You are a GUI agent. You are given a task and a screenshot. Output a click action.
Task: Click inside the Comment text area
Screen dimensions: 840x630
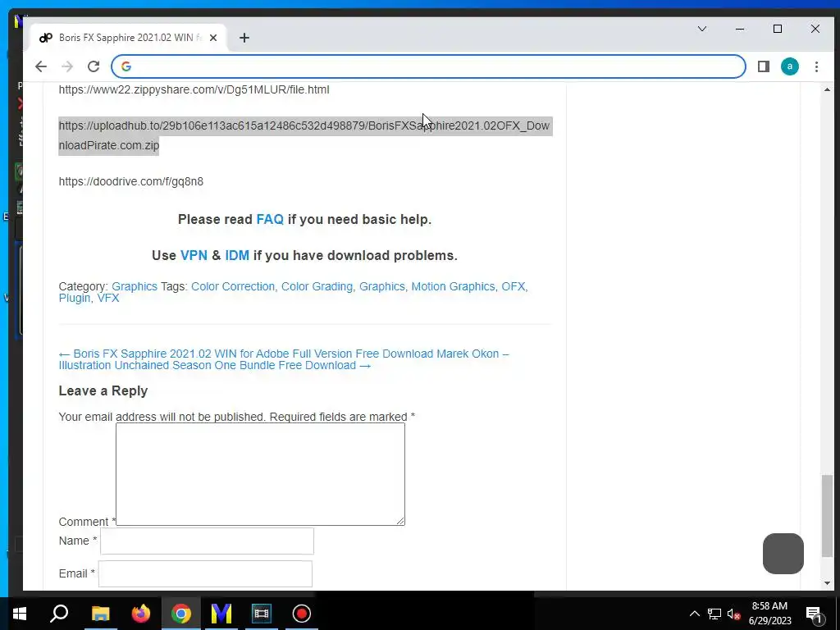coord(260,474)
